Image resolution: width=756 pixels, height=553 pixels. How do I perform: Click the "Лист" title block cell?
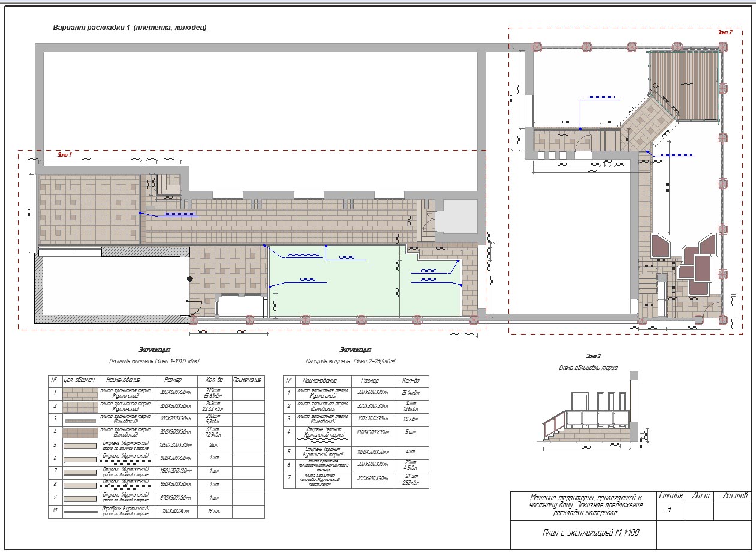700,496
